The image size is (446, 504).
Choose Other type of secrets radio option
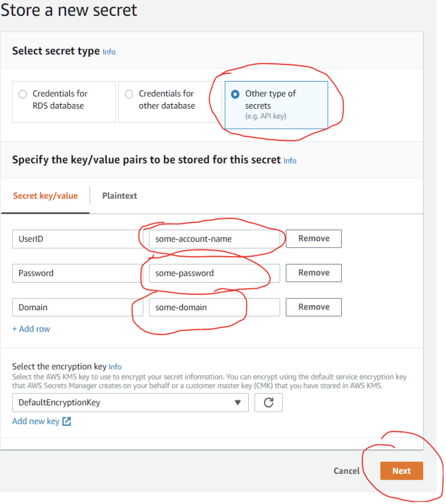coord(235,94)
